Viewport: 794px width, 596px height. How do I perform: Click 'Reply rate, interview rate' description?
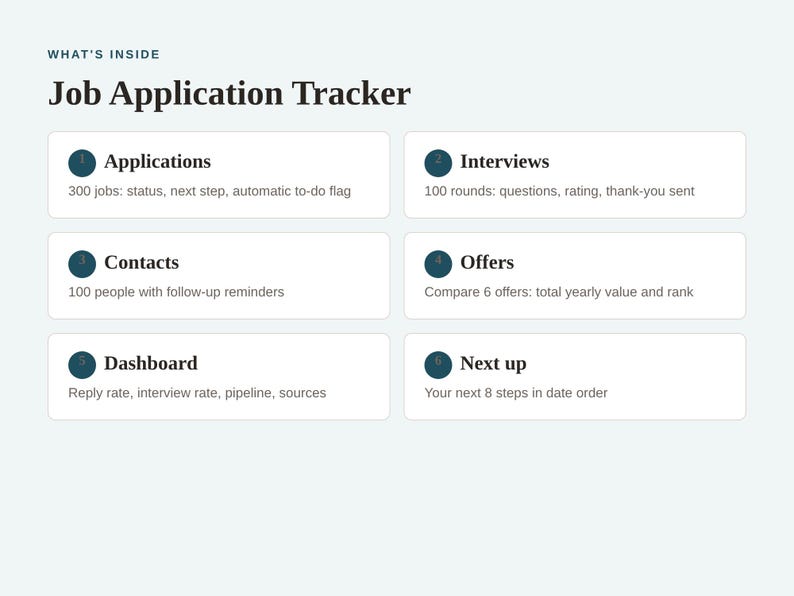point(197,393)
